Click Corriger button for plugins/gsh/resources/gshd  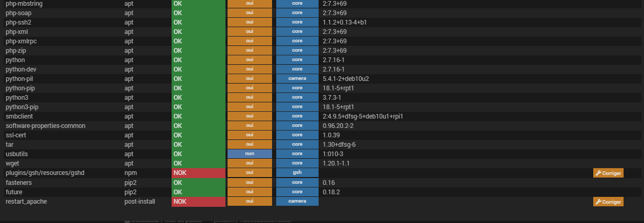pyautogui.click(x=608, y=173)
